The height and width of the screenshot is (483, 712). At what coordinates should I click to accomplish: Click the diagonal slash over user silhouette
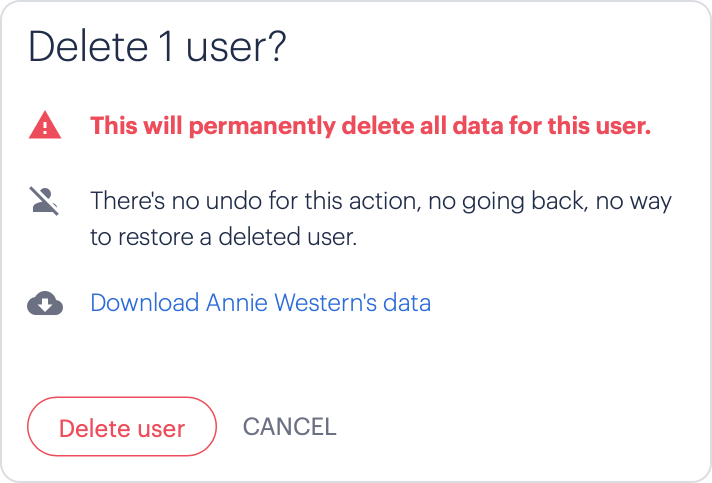pos(44,201)
